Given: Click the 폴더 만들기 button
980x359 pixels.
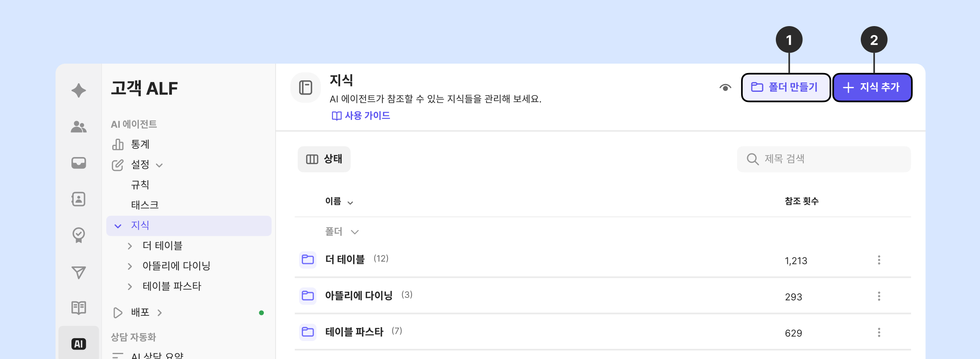Looking at the screenshot, I should click(785, 87).
